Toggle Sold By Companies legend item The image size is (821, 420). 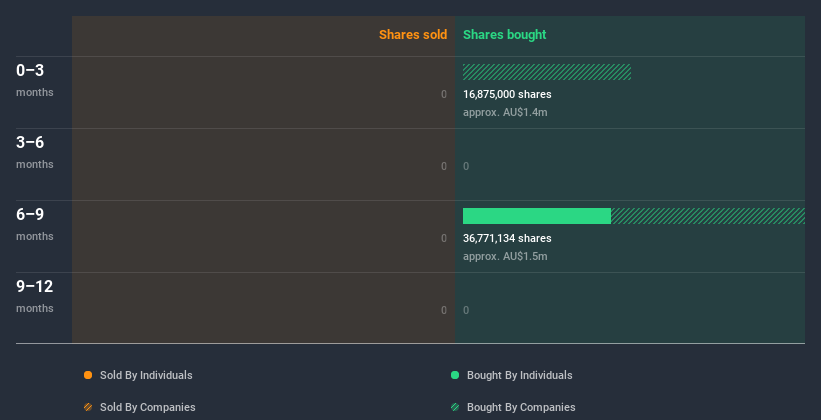pyautogui.click(x=140, y=407)
